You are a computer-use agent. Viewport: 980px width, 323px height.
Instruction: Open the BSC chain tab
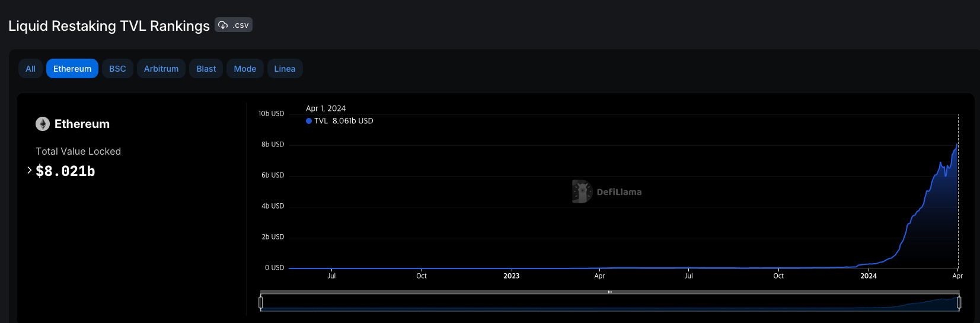pos(117,69)
